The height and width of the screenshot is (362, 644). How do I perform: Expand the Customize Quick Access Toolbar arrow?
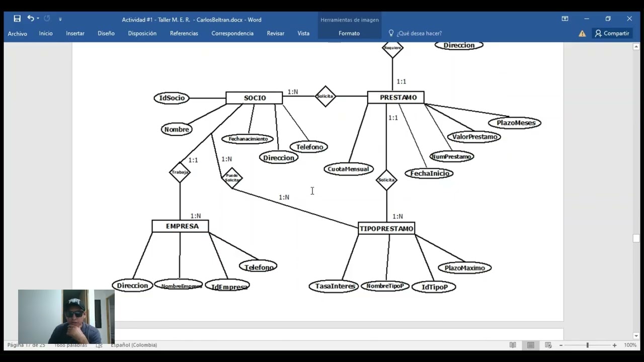(60, 19)
